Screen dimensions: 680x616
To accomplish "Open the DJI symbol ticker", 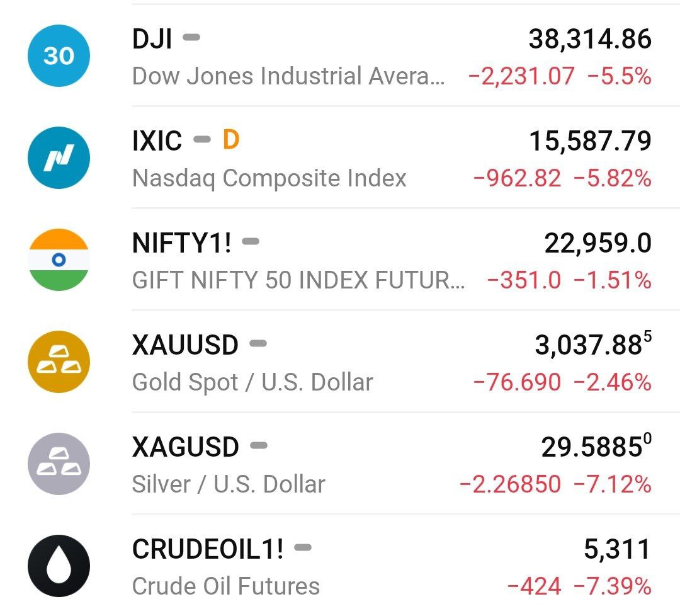I will tap(152, 39).
